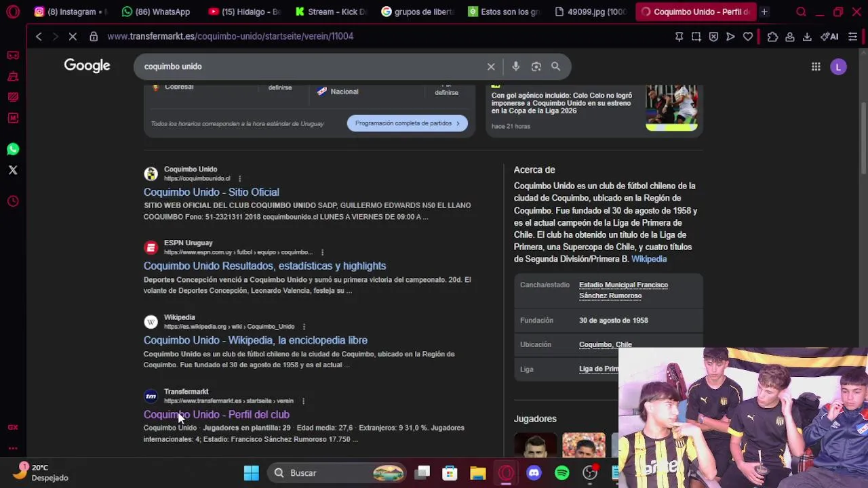
Task: Open the sidebar three-dots setup menu
Action: tap(13, 448)
